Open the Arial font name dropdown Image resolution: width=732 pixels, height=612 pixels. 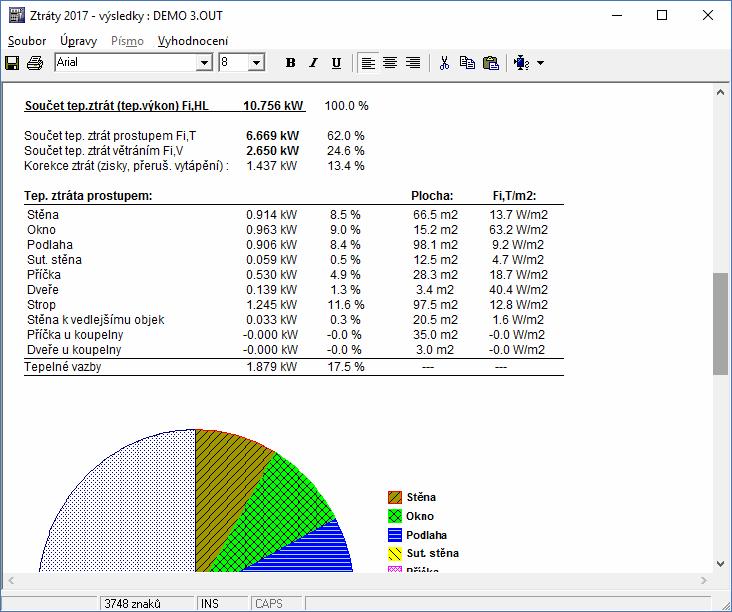(204, 63)
